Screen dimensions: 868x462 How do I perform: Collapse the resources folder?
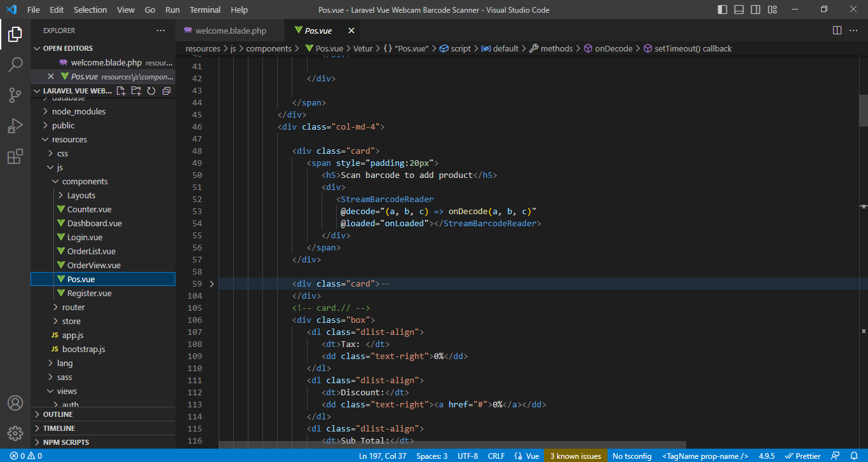coord(103,139)
